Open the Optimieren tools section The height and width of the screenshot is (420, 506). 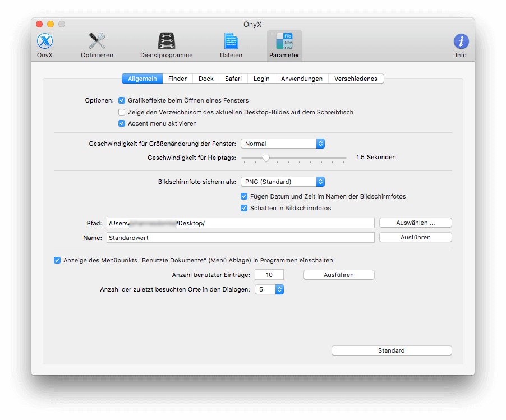pyautogui.click(x=97, y=45)
